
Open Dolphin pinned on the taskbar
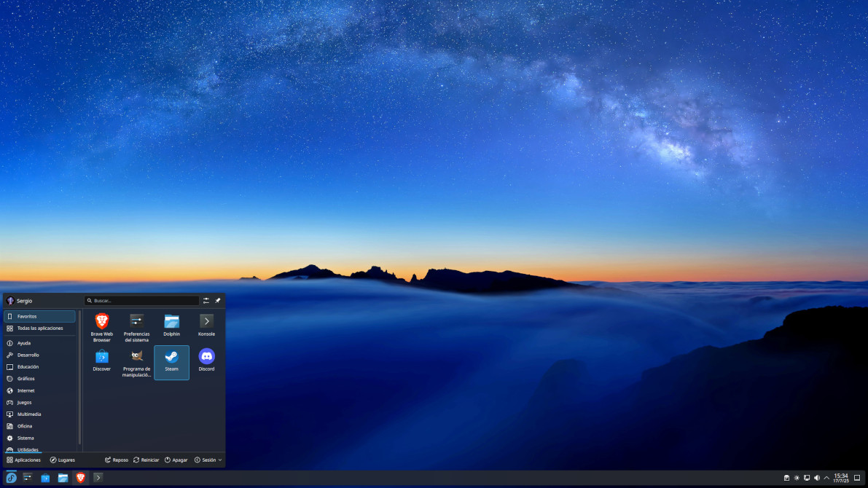pyautogui.click(x=63, y=478)
